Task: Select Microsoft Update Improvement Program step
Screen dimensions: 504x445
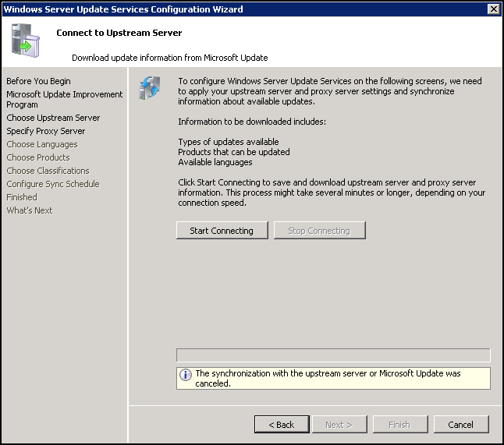Action: coord(64,99)
